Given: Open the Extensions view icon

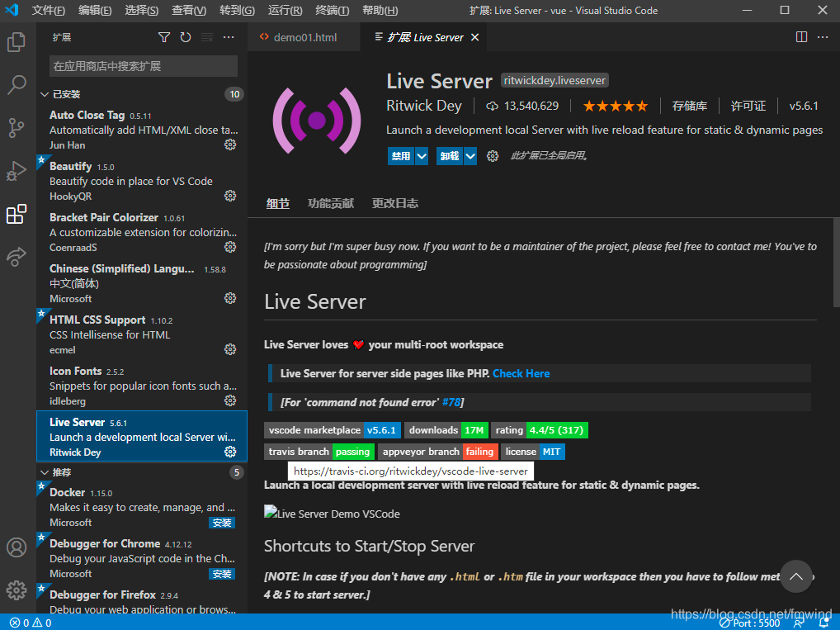Looking at the screenshot, I should pyautogui.click(x=17, y=213).
